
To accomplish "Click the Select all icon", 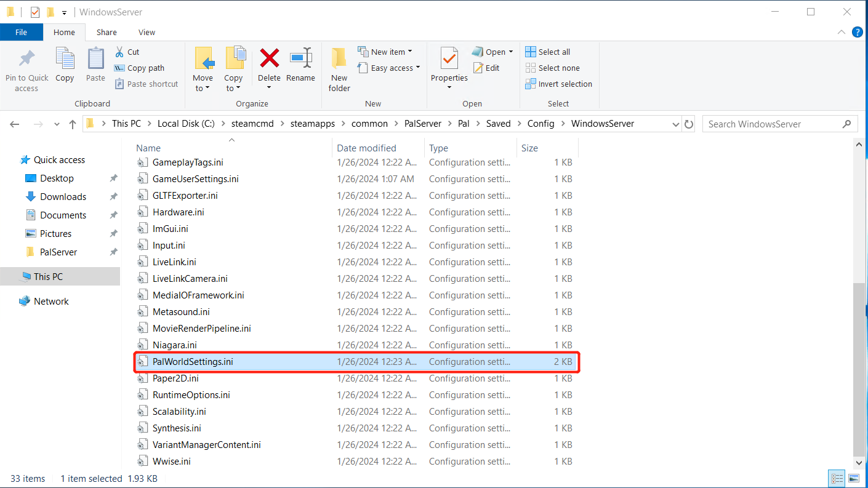I will pyautogui.click(x=531, y=52).
